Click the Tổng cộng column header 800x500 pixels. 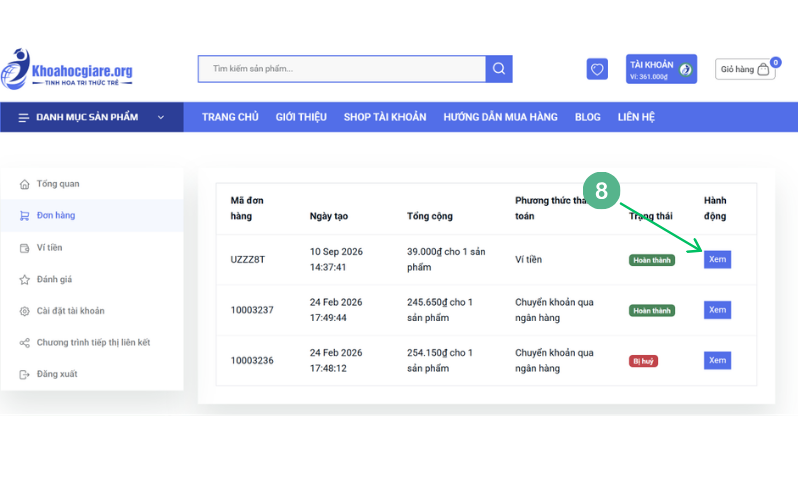tap(430, 216)
